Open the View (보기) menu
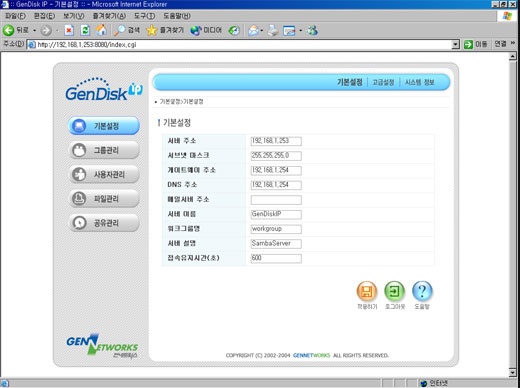The height and width of the screenshot is (388, 520). [74, 16]
